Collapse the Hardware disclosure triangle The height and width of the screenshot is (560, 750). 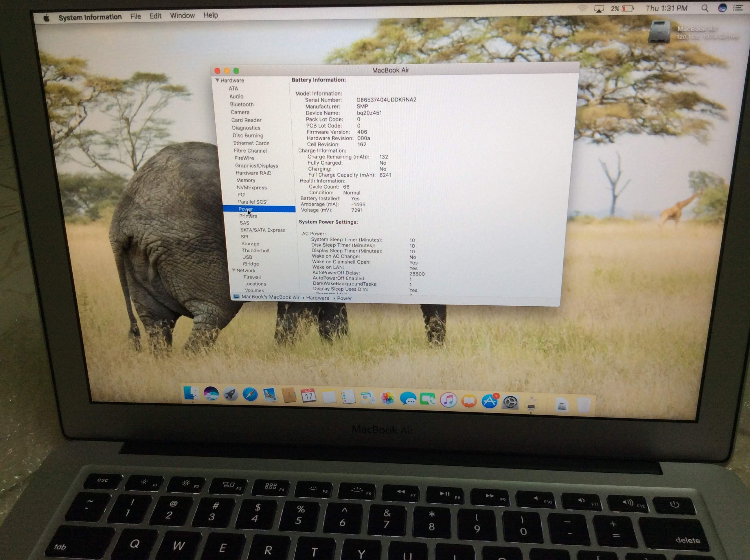pyautogui.click(x=217, y=80)
